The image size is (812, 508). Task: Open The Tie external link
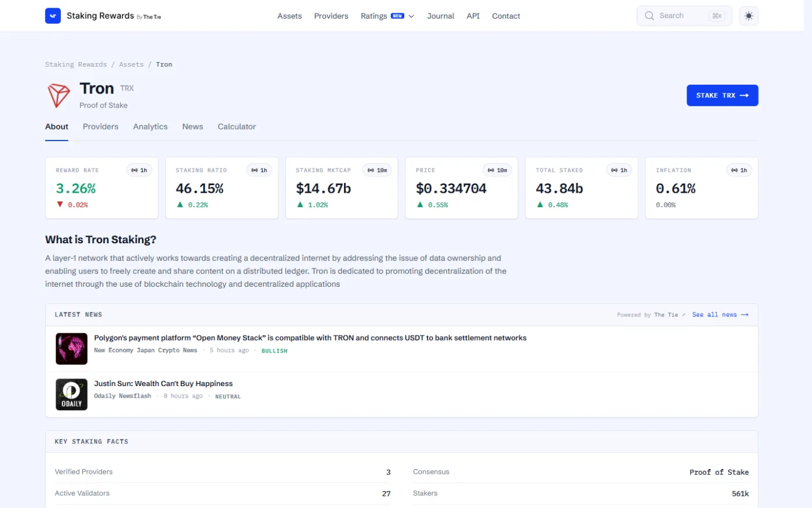pyautogui.click(x=670, y=315)
